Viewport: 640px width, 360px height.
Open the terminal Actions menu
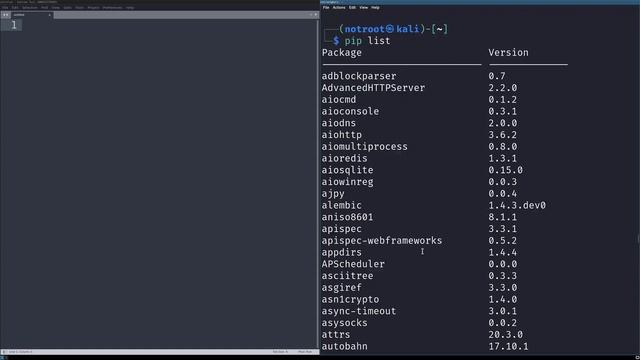point(339,7)
